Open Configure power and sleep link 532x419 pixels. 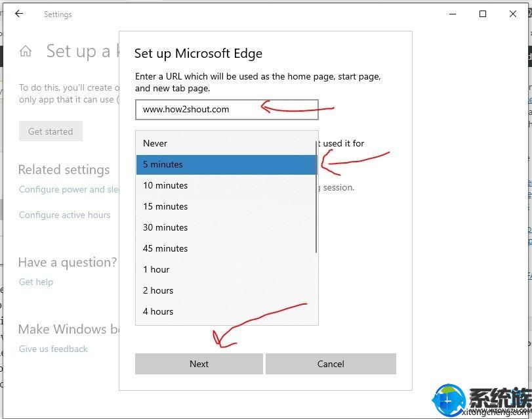[69, 189]
